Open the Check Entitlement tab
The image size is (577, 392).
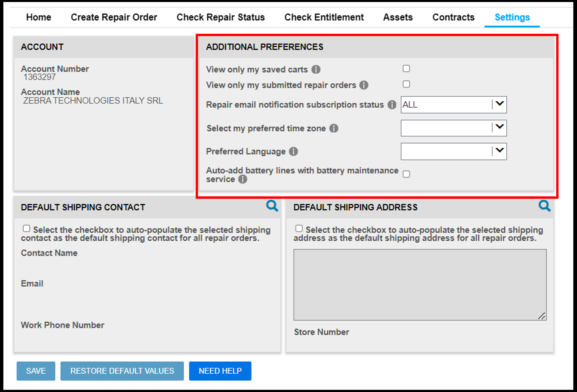tap(324, 17)
